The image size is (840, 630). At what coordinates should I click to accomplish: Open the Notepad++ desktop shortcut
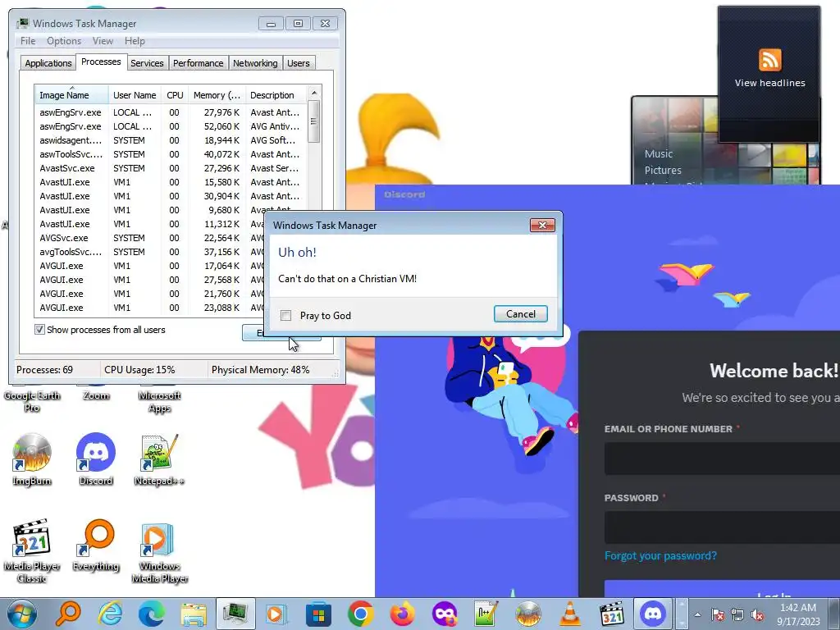(159, 459)
